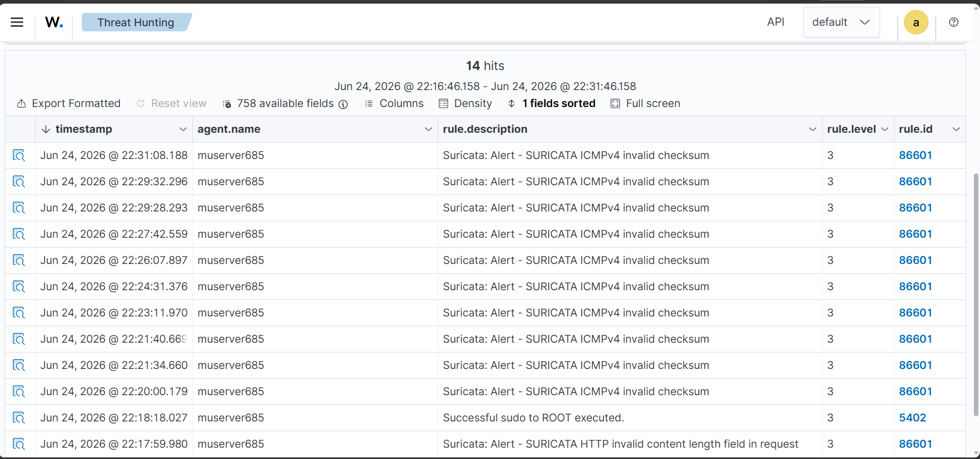
Task: Switch table to Full screen
Action: pos(646,103)
